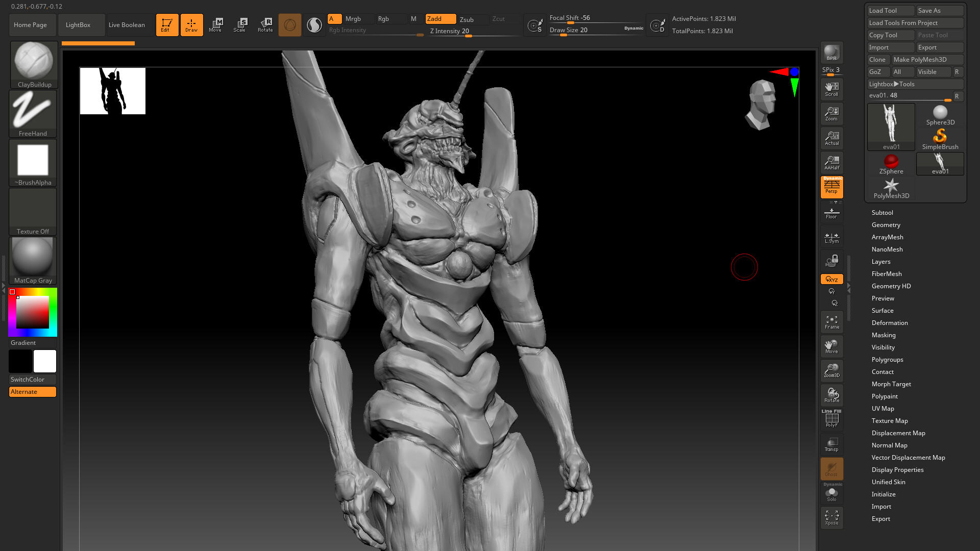Toggle the Floor grid
The width and height of the screenshot is (980, 551).
tap(831, 213)
